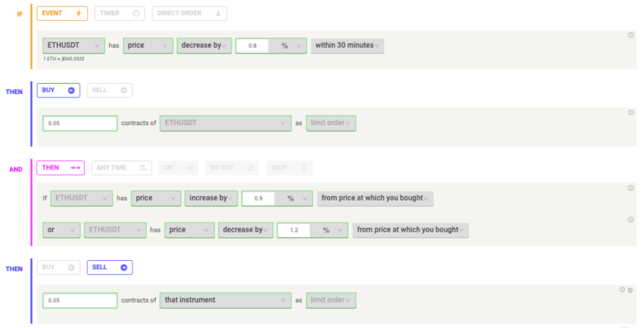The width and height of the screenshot is (644, 328).
Task: Click info icon beside the increase by condition
Action: coord(631,188)
